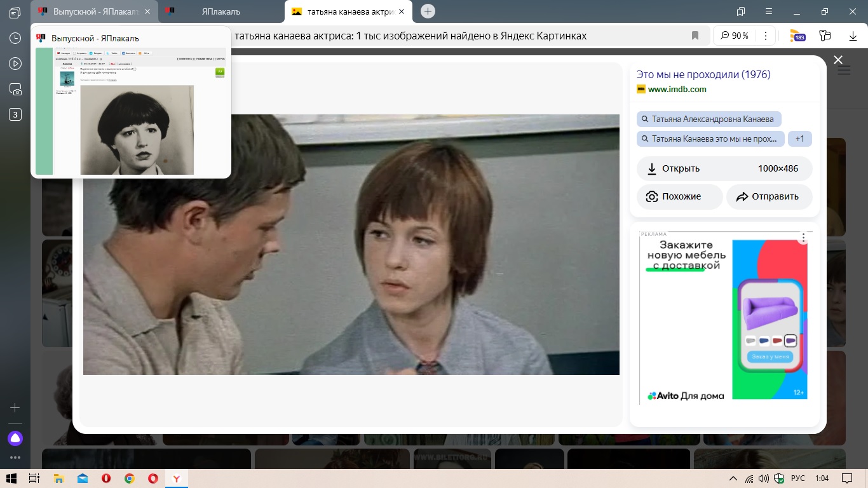Close the татьяна канаева актриса tab

pyautogui.click(x=402, y=11)
